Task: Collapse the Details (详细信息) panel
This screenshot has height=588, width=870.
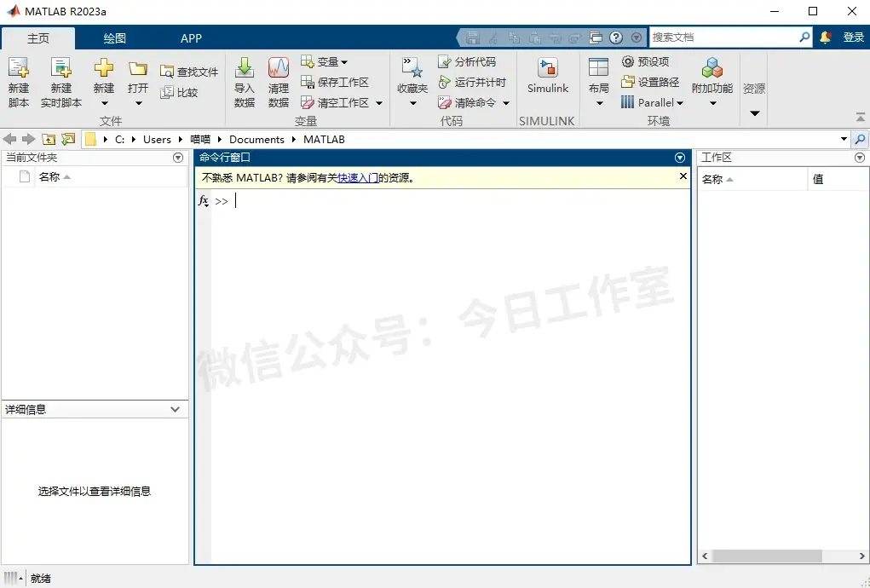Action: [176, 409]
